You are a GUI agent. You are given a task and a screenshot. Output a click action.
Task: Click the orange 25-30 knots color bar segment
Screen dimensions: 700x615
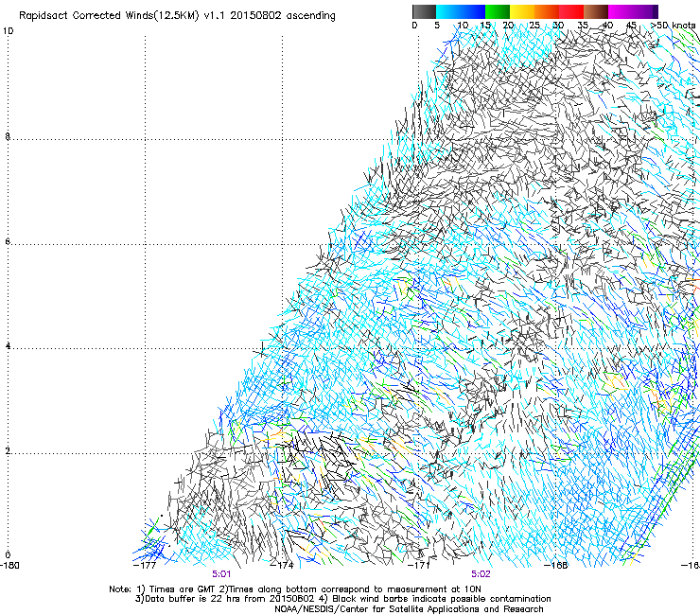[x=547, y=11]
